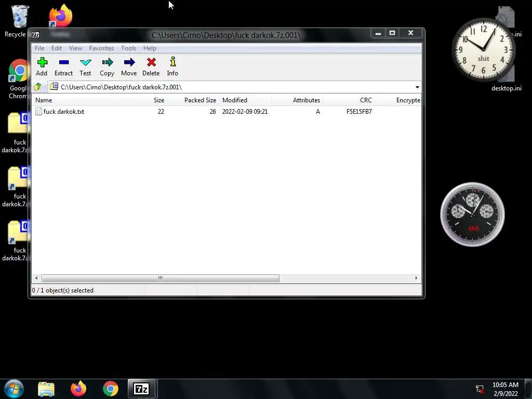Open the Windows Start button
The height and width of the screenshot is (399, 532).
14,389
